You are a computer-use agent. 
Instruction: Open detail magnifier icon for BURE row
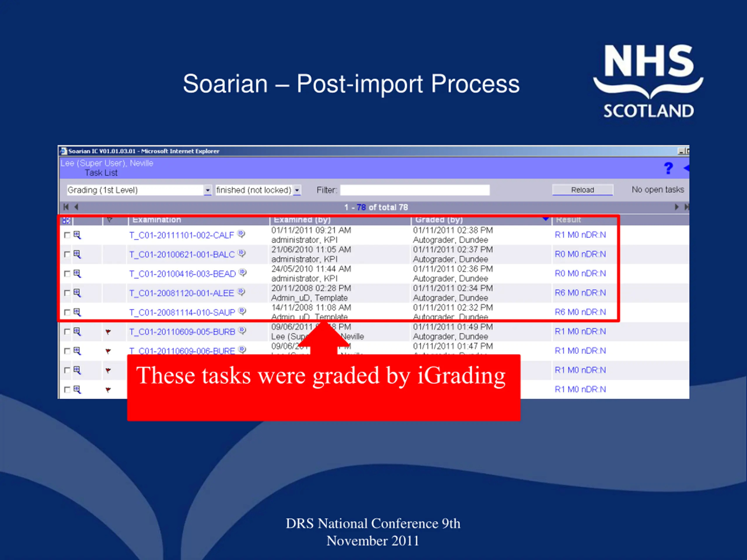click(x=77, y=351)
